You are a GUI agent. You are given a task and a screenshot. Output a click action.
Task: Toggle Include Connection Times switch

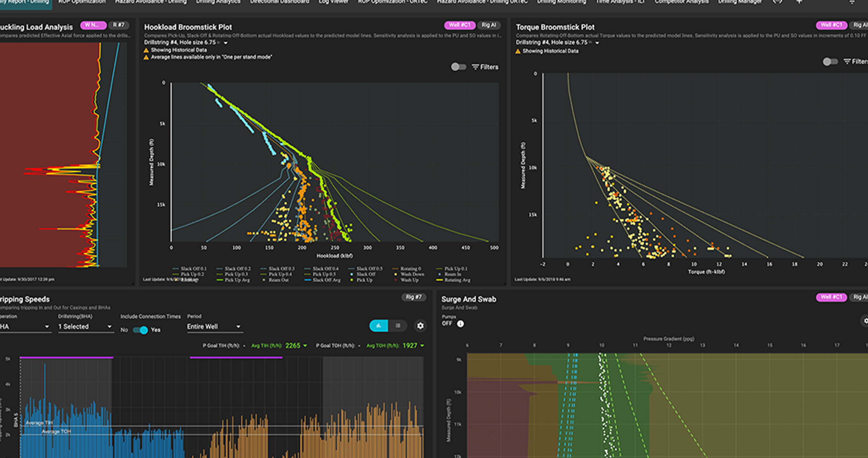140,330
